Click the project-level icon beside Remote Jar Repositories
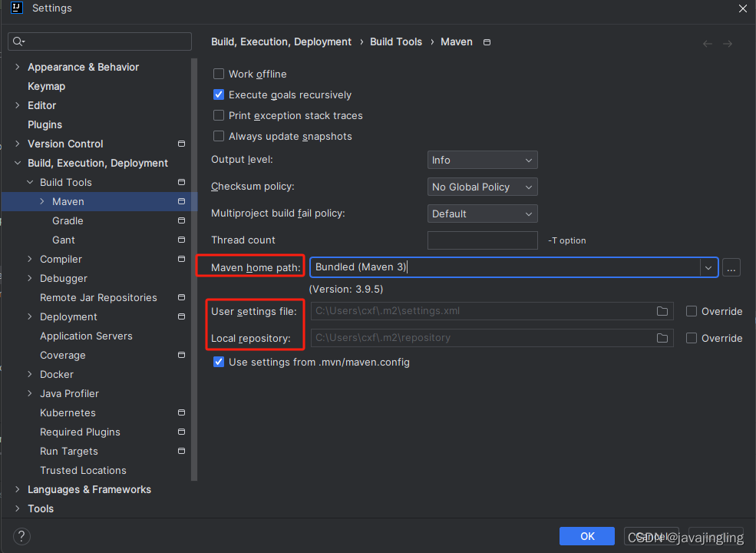Screen dimensions: 756x553 pos(181,297)
